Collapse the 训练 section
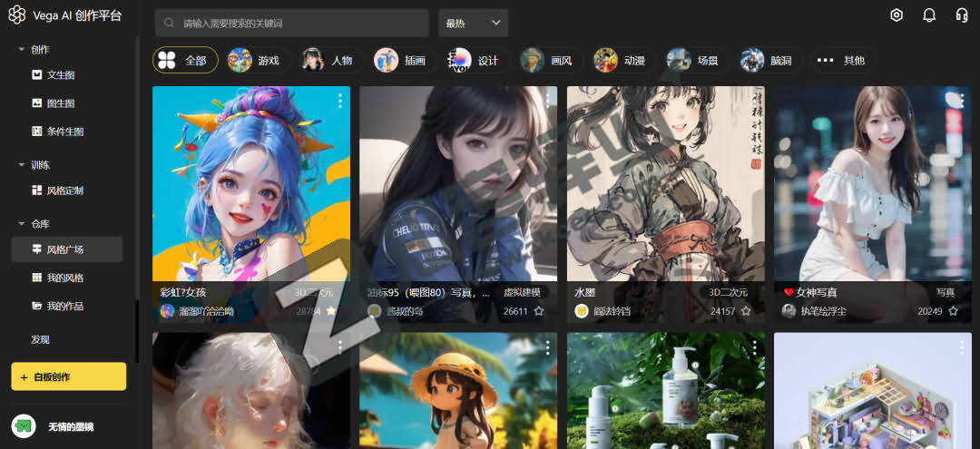The width and height of the screenshot is (980, 449). 21,165
